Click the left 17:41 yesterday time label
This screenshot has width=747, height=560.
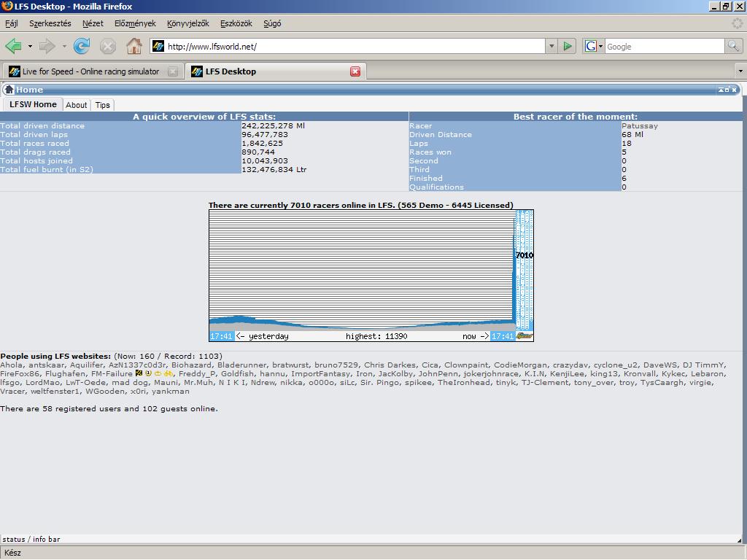point(222,336)
